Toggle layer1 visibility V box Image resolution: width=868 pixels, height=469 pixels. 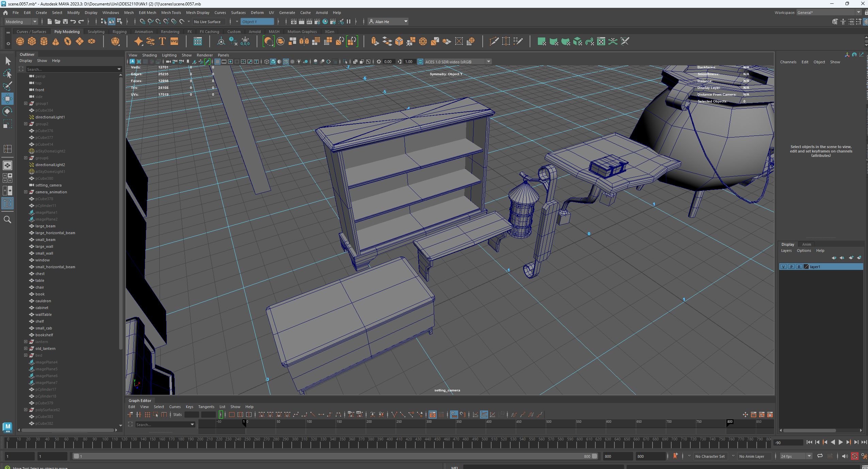coord(783,267)
